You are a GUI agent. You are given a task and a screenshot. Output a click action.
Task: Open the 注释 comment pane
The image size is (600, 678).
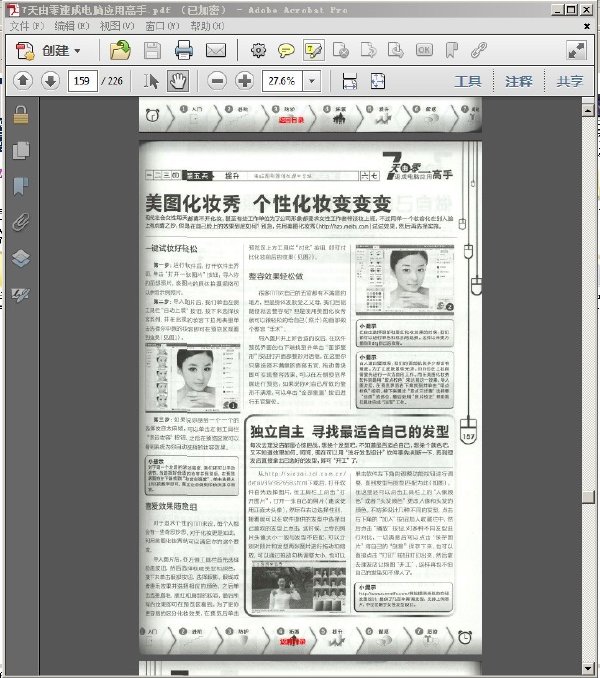click(x=519, y=81)
